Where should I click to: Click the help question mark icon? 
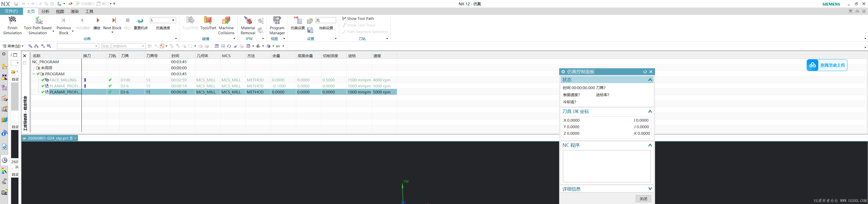tap(864, 11)
